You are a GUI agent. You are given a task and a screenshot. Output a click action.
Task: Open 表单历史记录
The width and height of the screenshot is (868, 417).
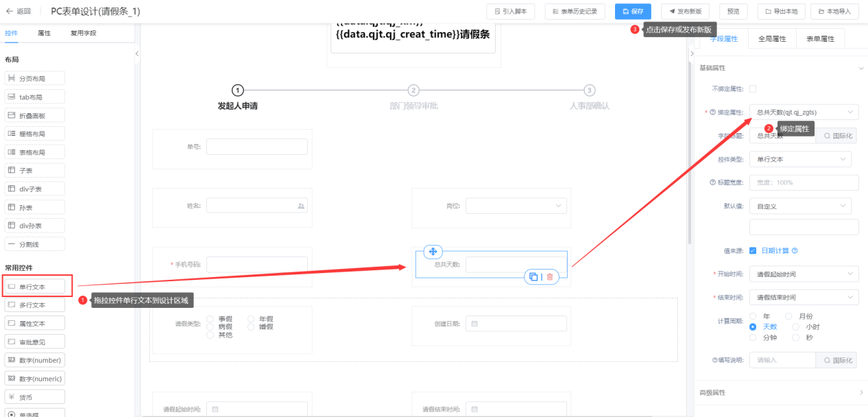576,11
